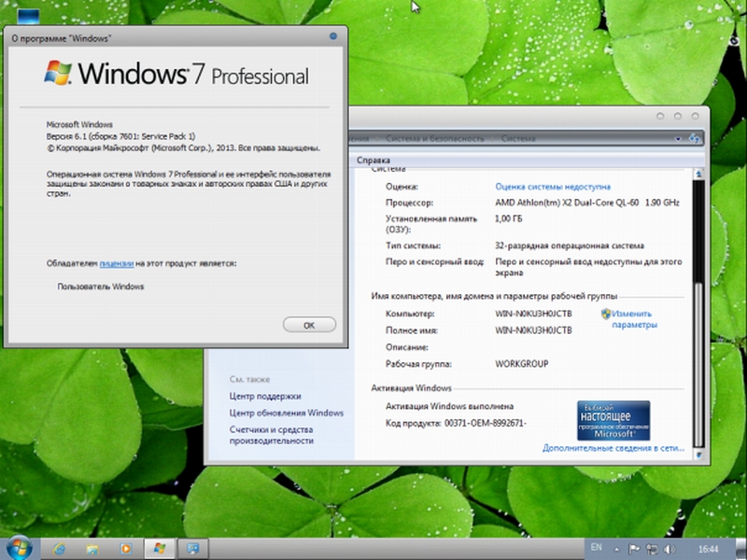Open the EN language selector
The width and height of the screenshot is (747, 560).
tap(596, 549)
